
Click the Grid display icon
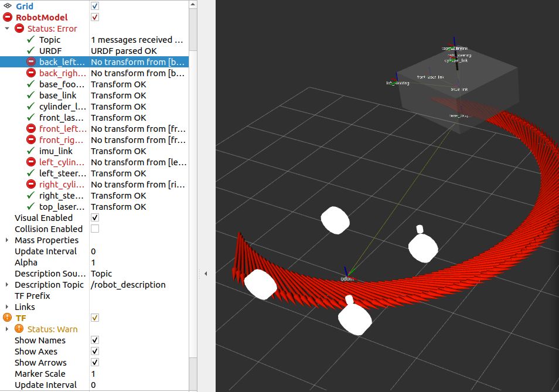coord(8,6)
